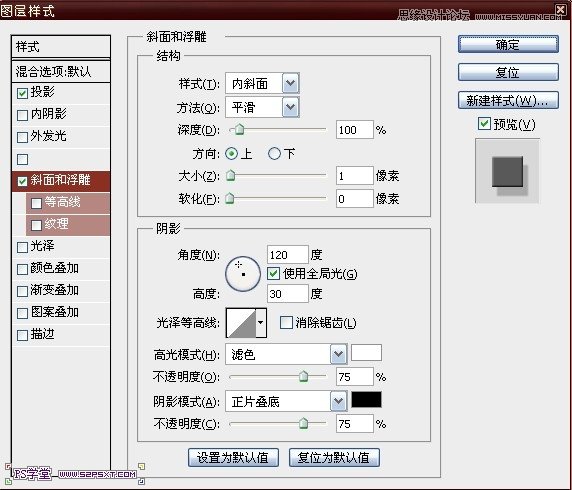Click highlight opacity field 不透明度(O)
The image size is (572, 490).
pos(355,377)
